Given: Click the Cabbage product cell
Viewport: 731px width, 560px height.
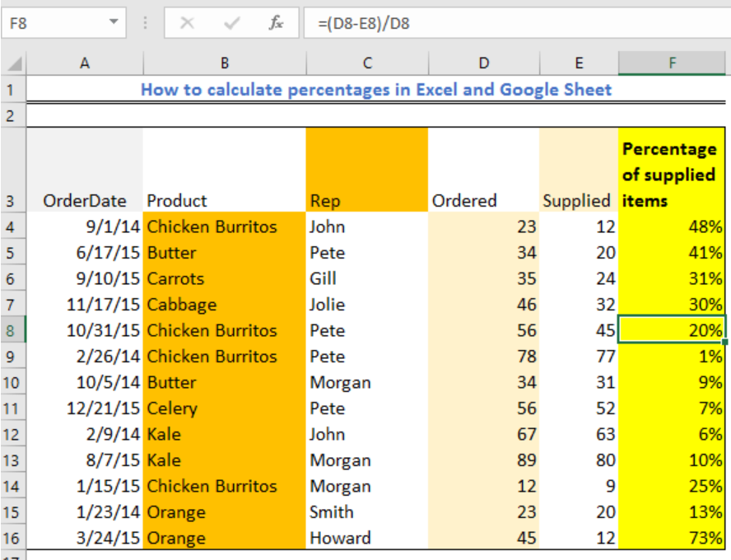Looking at the screenshot, I should (x=224, y=305).
